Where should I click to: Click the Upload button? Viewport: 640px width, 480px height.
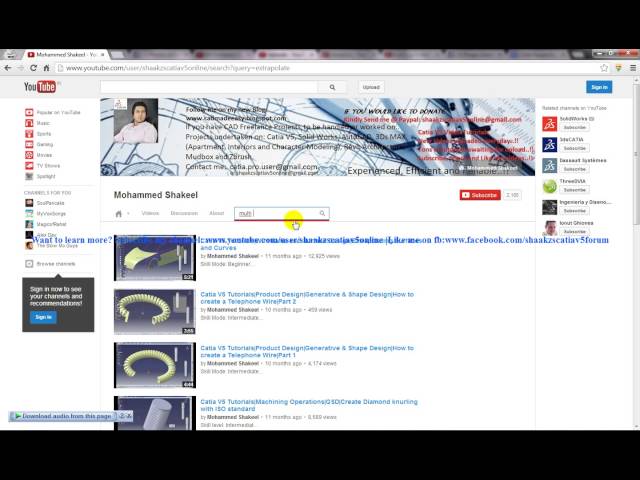click(371, 87)
